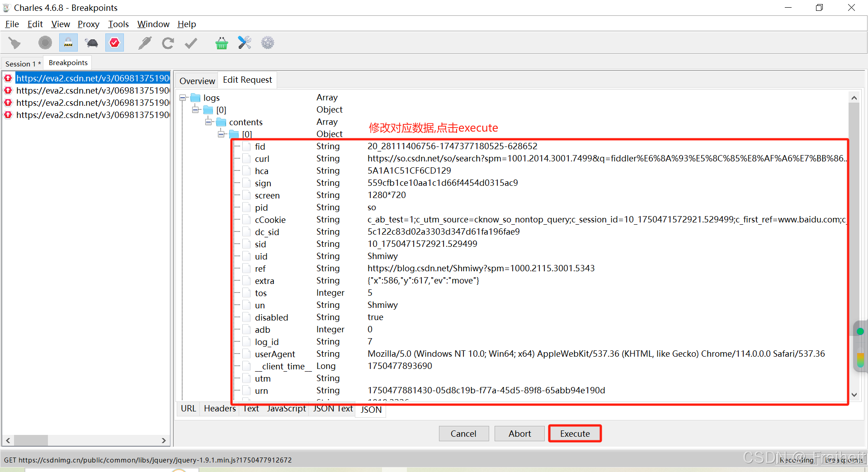Click the contents folder icon
This screenshot has width=868, height=472.
coord(221,122)
